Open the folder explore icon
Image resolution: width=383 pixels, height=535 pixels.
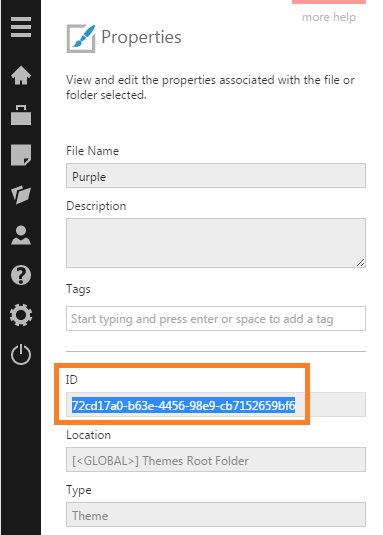click(x=21, y=194)
